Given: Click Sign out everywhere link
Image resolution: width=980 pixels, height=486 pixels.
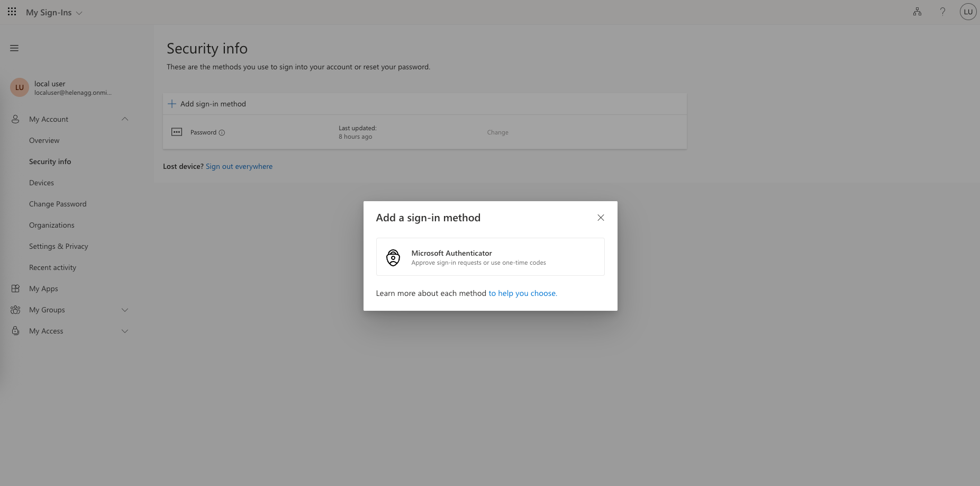Looking at the screenshot, I should coord(239,166).
